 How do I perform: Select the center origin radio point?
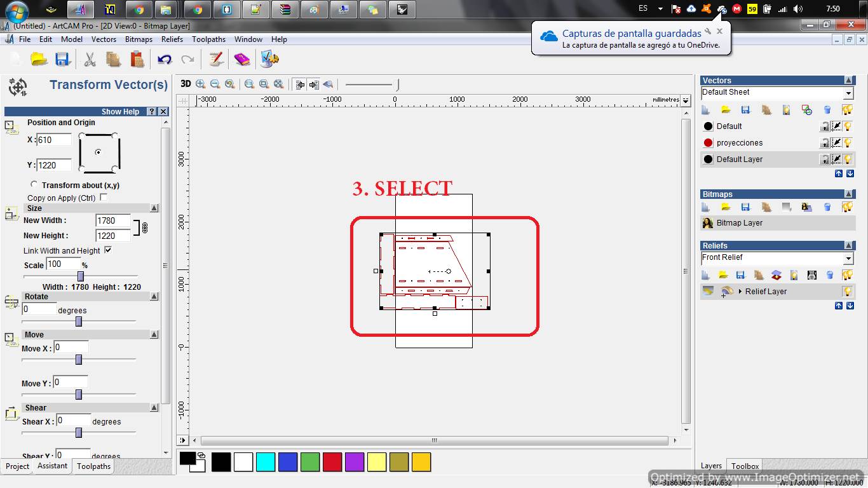click(x=98, y=152)
